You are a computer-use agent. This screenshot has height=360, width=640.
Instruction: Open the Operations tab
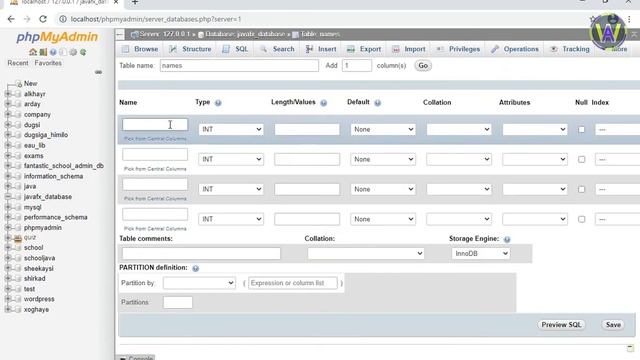(515, 49)
